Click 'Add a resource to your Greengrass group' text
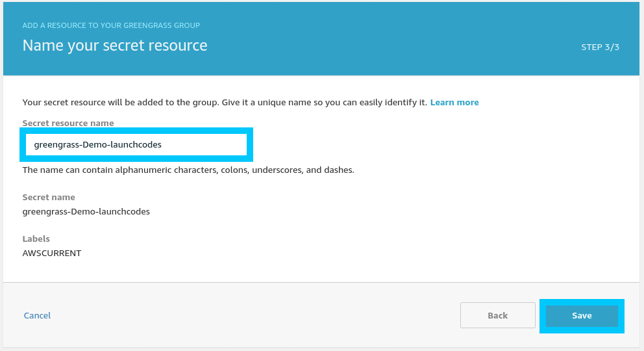The width and height of the screenshot is (644, 351). point(111,25)
